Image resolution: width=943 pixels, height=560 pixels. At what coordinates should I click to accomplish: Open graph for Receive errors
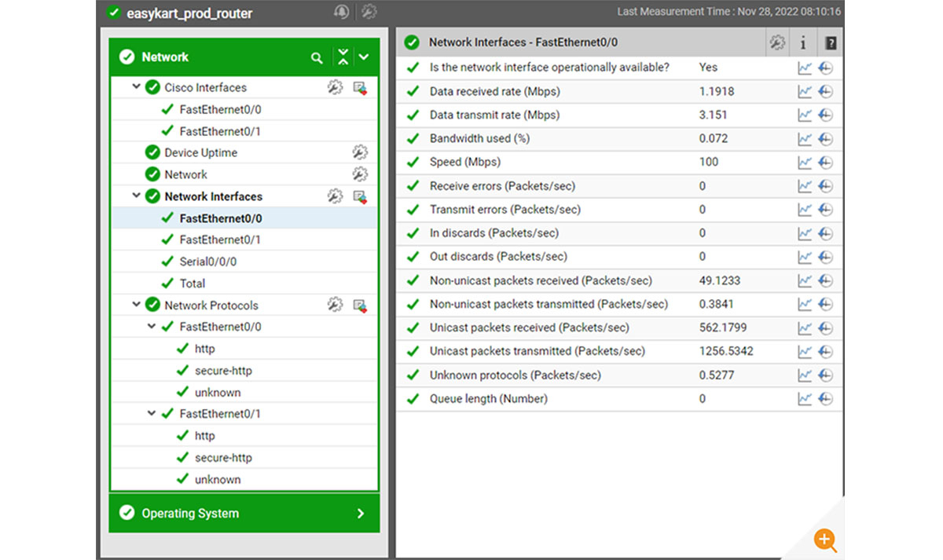(805, 186)
